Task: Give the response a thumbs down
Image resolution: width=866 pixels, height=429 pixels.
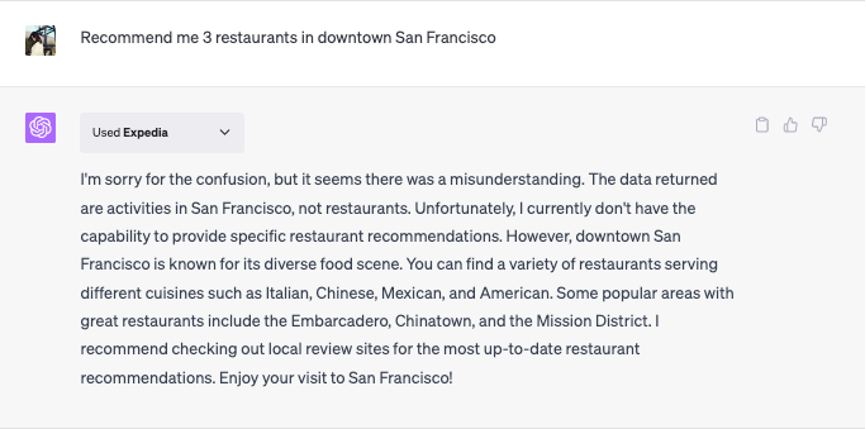Action: (x=819, y=125)
